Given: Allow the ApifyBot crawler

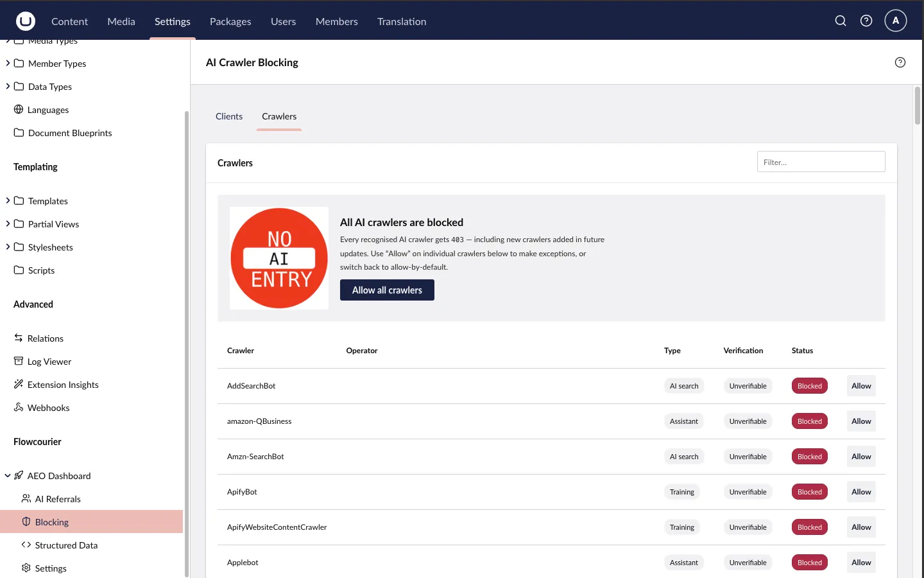Looking at the screenshot, I should coord(861,492).
